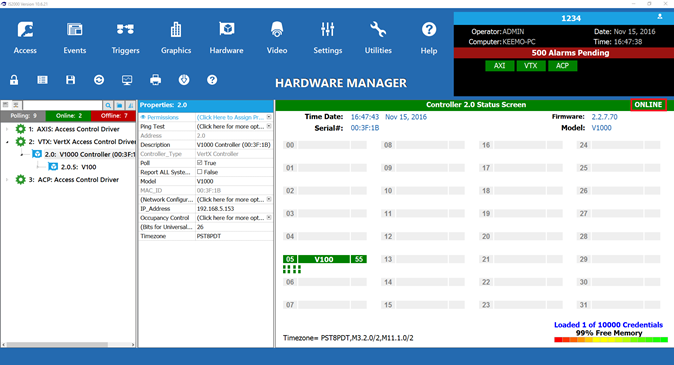Open the Access module
Image resolution: width=674 pixels, height=365 pixels.
click(x=25, y=38)
